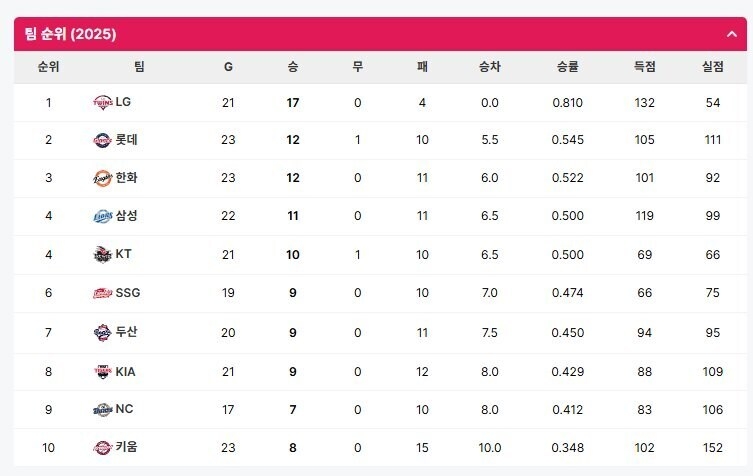Select the 순위 column header
This screenshot has height=476, width=753.
[49, 66]
